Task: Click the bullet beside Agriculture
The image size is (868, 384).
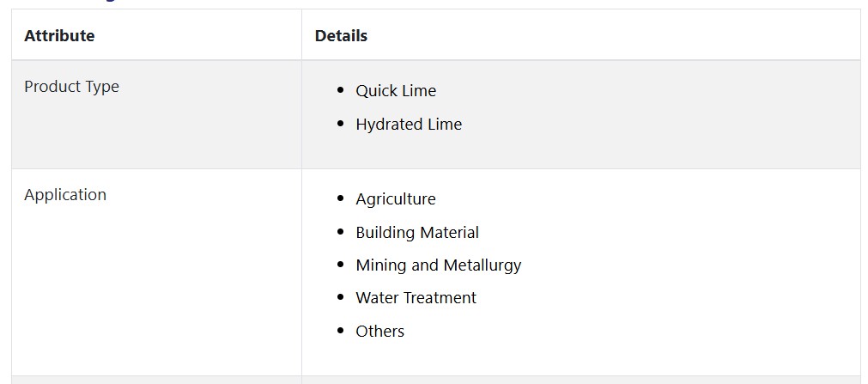Action: [341, 198]
